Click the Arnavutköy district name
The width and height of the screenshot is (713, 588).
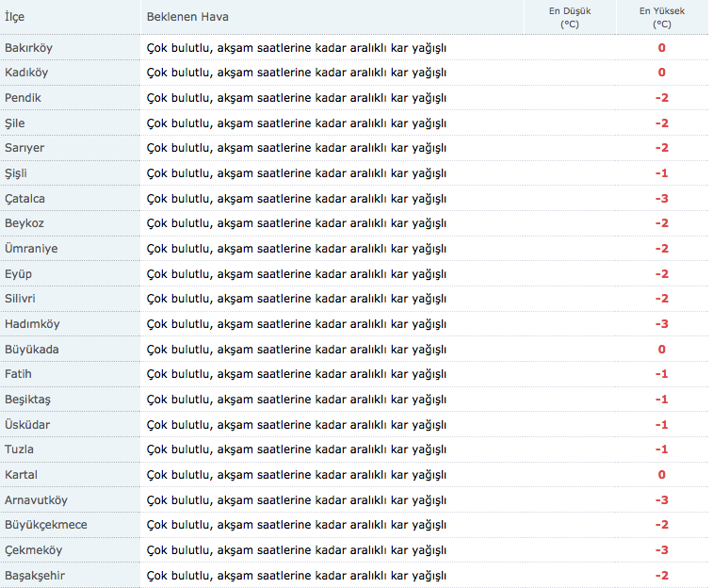36,500
